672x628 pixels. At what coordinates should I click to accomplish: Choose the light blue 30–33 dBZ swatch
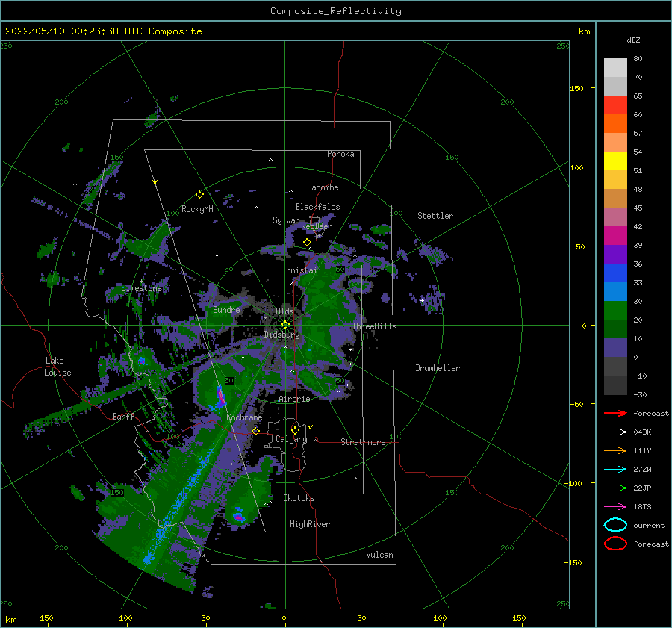(x=615, y=291)
